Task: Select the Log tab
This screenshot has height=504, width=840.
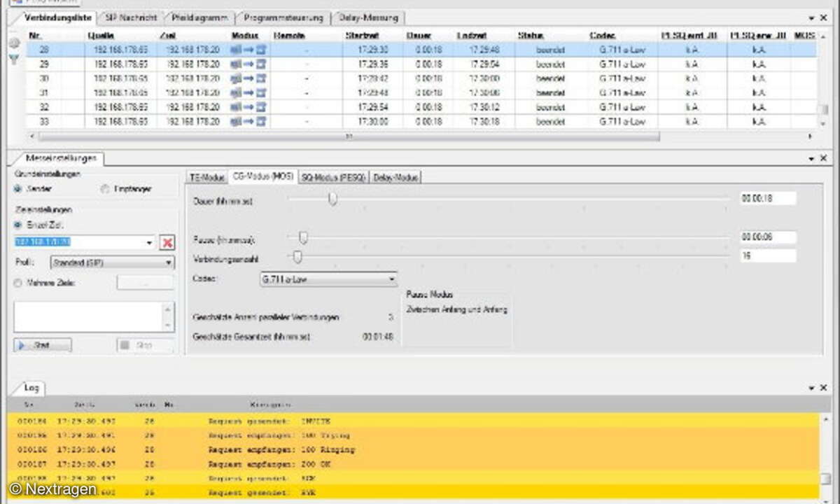Action: pyautogui.click(x=30, y=387)
